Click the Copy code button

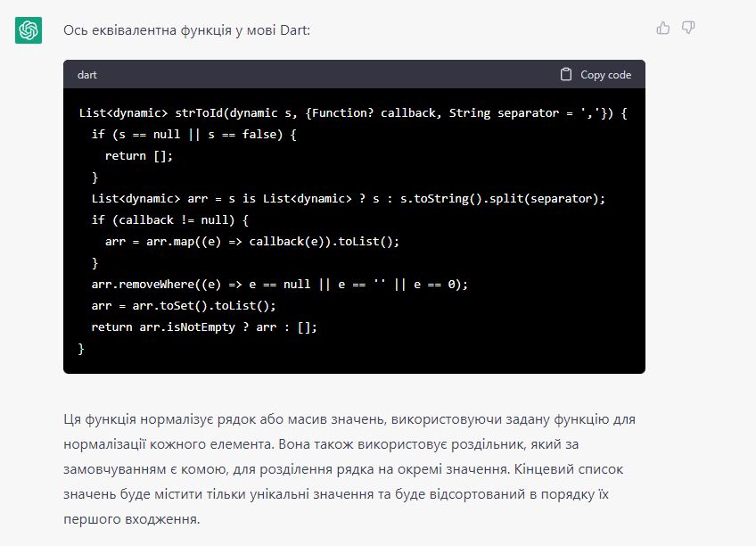(596, 74)
